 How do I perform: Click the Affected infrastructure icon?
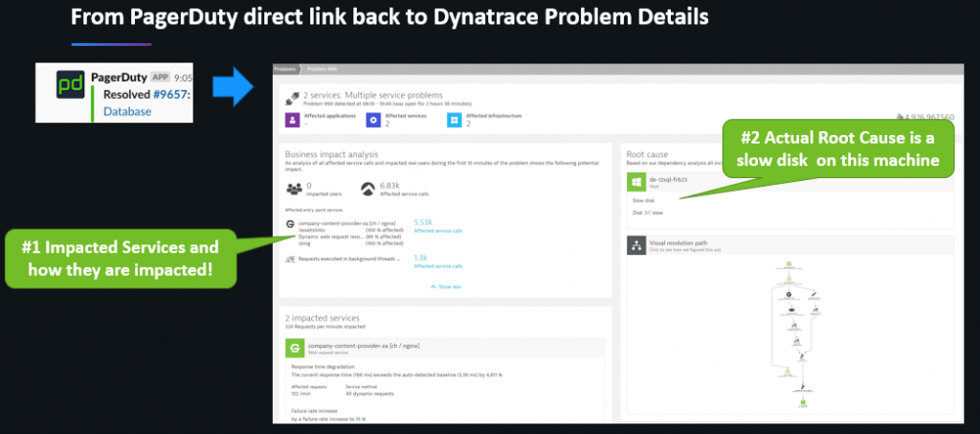coord(455,120)
